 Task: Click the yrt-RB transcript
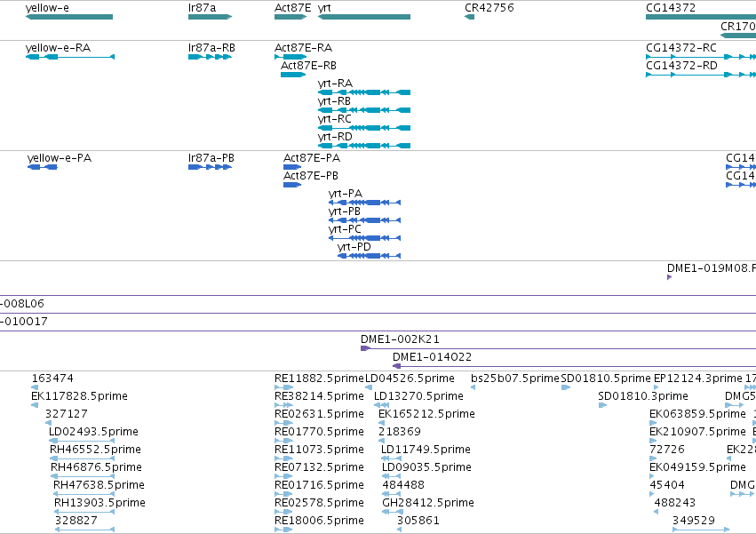[x=364, y=110]
